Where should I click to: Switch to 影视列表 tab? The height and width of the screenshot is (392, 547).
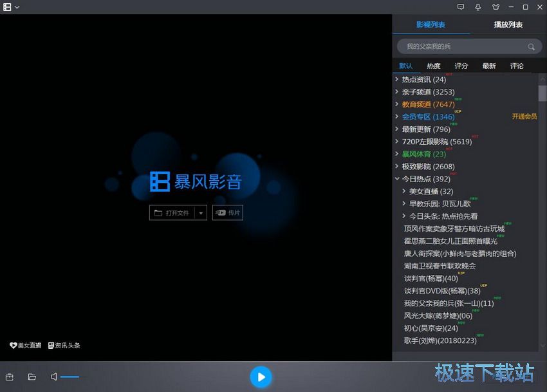[431, 24]
